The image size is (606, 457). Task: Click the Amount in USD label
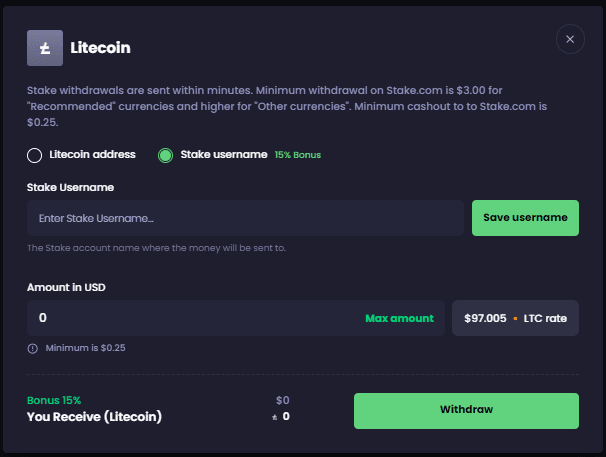coord(66,287)
